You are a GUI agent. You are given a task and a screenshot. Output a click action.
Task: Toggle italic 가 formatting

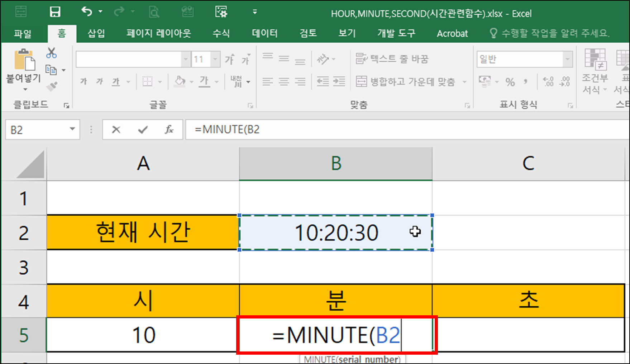click(x=99, y=82)
